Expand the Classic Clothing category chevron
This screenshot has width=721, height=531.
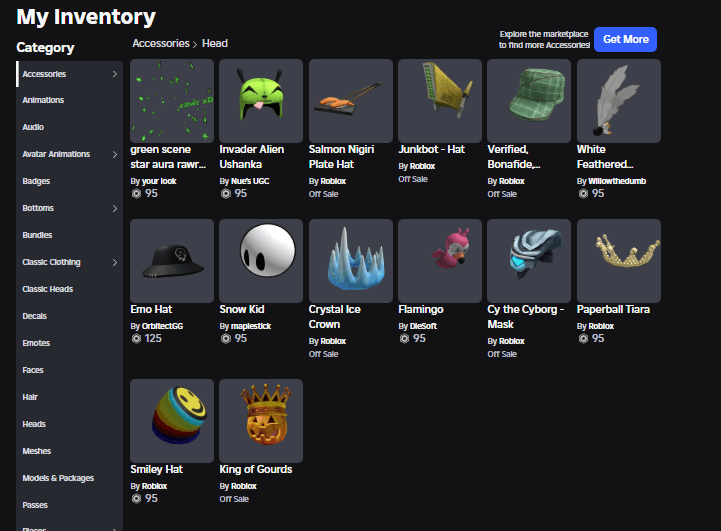click(x=114, y=262)
